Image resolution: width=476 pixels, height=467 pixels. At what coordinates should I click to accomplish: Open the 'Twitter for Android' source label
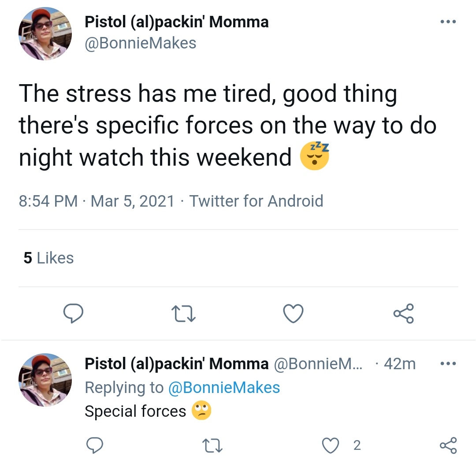tap(256, 201)
